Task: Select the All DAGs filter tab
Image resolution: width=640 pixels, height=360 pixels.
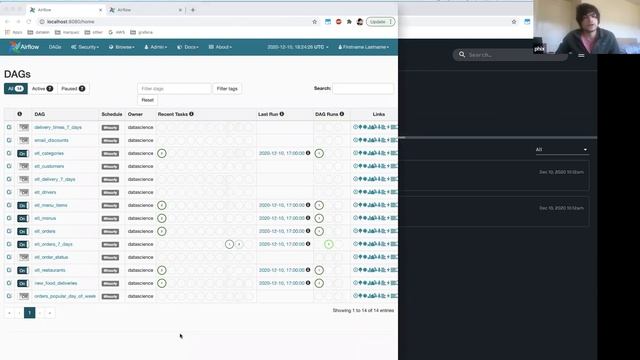Action: [16, 89]
